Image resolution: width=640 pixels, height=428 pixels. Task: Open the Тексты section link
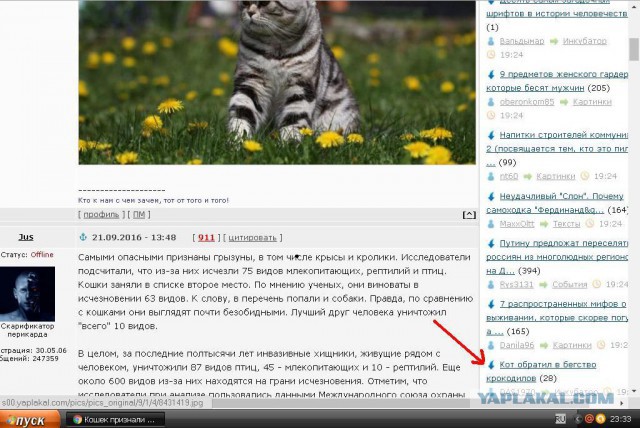pyautogui.click(x=566, y=224)
